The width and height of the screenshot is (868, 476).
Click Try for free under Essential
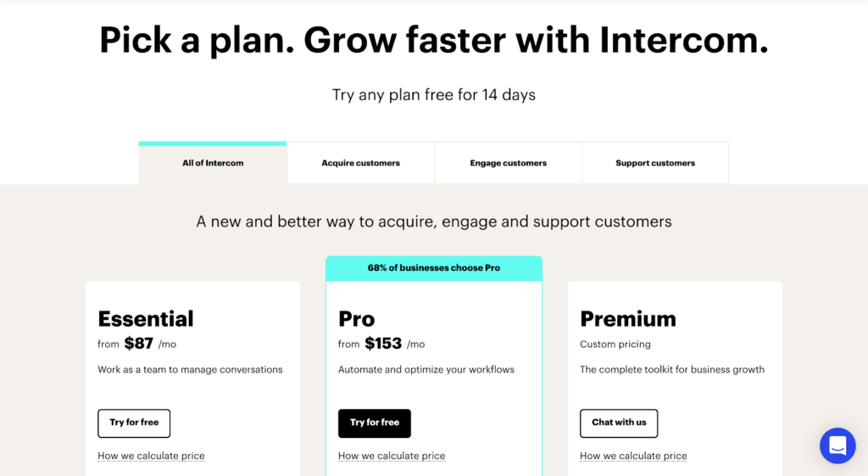tap(134, 423)
